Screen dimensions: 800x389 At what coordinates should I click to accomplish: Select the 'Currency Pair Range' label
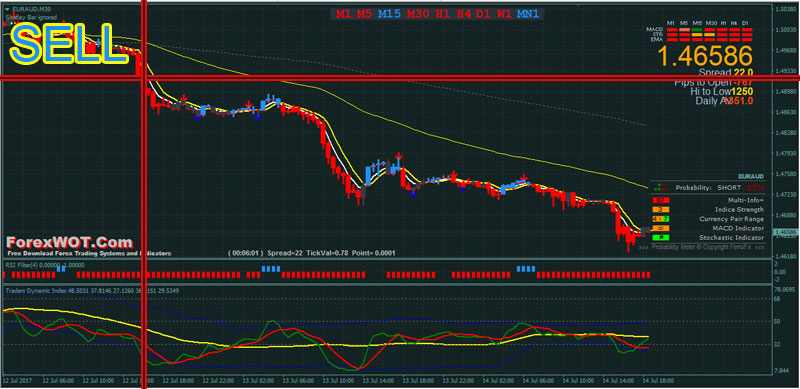click(733, 218)
